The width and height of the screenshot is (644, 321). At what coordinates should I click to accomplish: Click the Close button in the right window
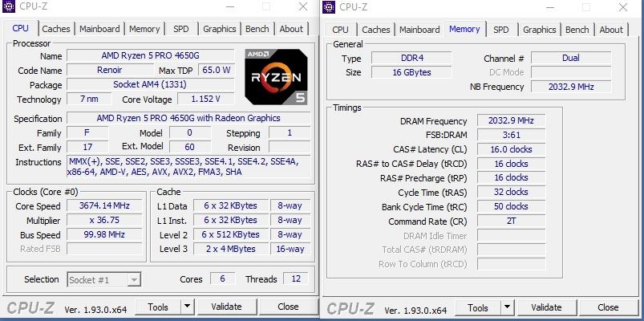pyautogui.click(x=608, y=307)
